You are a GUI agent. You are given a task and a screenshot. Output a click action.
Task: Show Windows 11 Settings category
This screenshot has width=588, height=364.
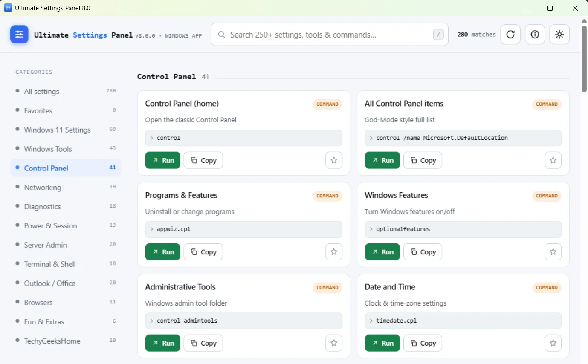pos(66,130)
